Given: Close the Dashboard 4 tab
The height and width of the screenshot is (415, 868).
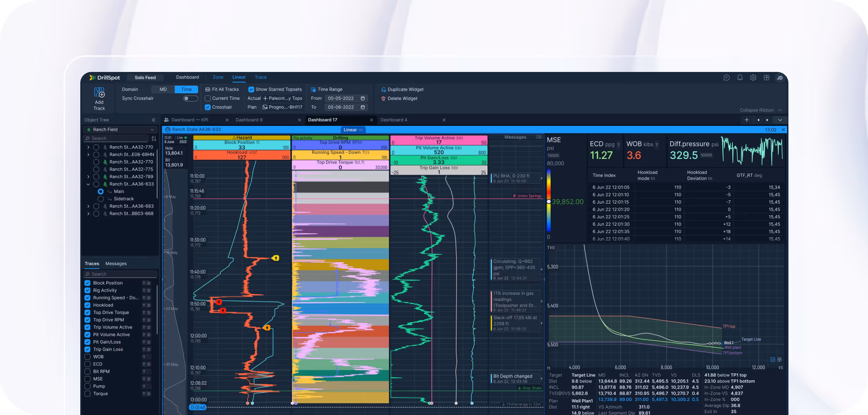Looking at the screenshot, I should pyautogui.click(x=444, y=120).
